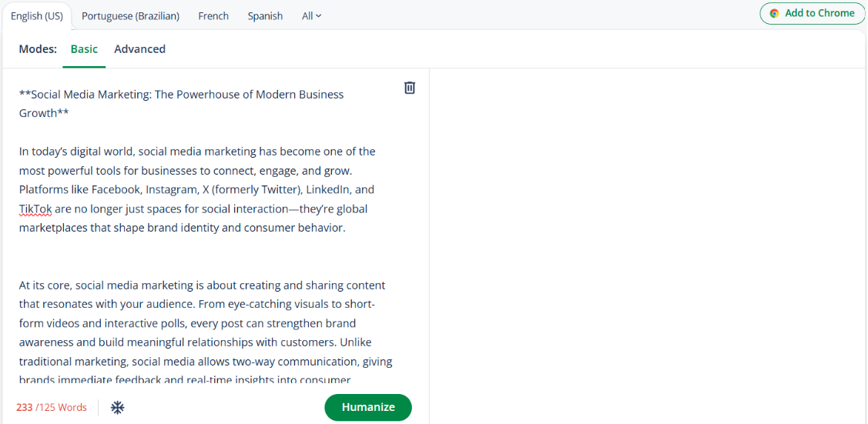Switch to Portuguese (Brazilian) language
The width and height of the screenshot is (868, 424).
click(x=130, y=16)
